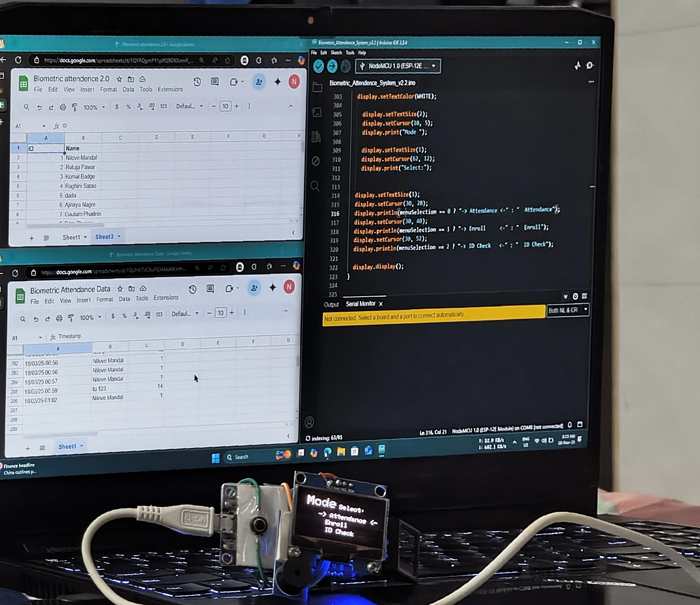Open the Sketch menu in Arduino IDE
Viewport: 700px width, 605px height.
coord(336,53)
